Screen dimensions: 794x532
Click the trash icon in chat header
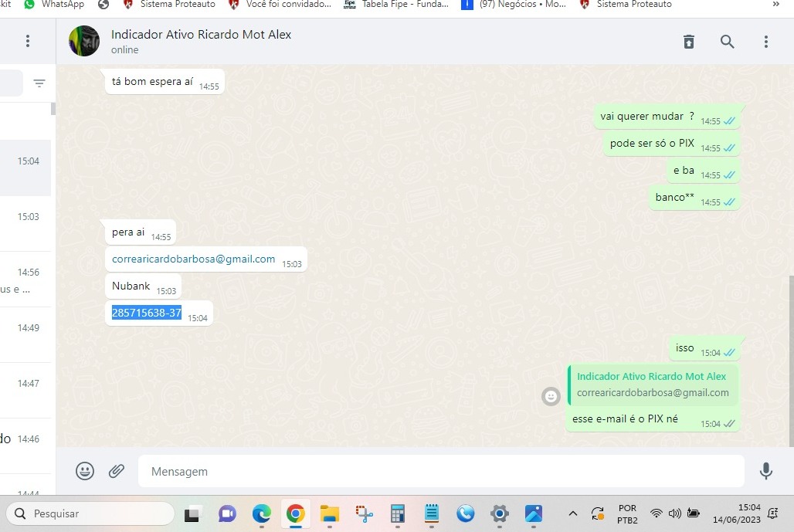[689, 42]
